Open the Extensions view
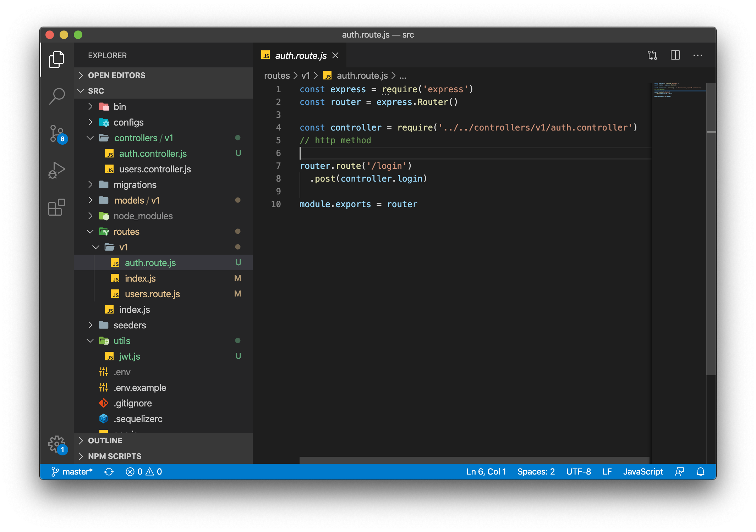Viewport: 756px width, 532px height. coord(57,207)
